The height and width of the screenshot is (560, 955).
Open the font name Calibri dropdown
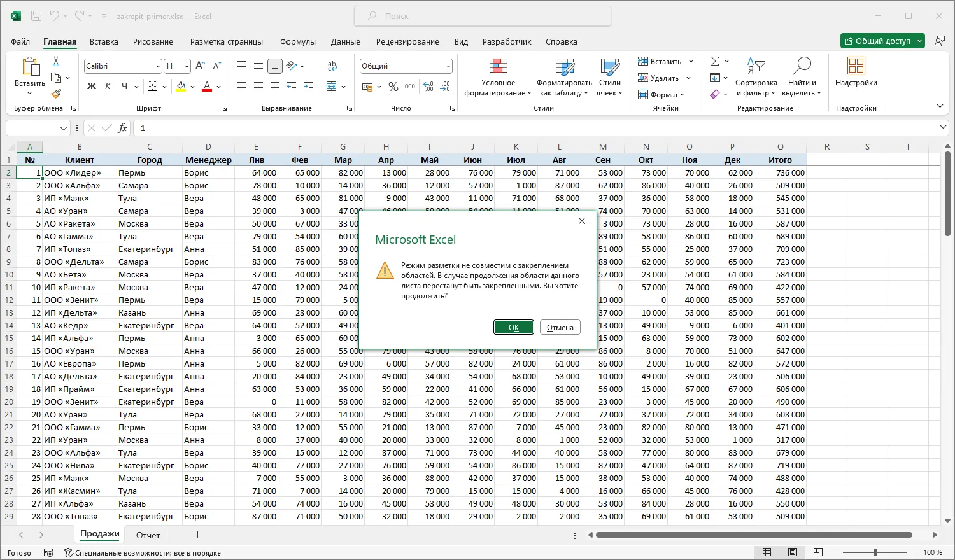tap(158, 66)
